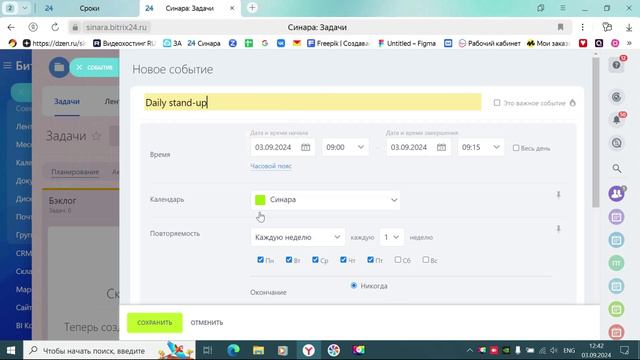Open the 09:00 start time dropdown
The image size is (640, 360).
click(345, 147)
